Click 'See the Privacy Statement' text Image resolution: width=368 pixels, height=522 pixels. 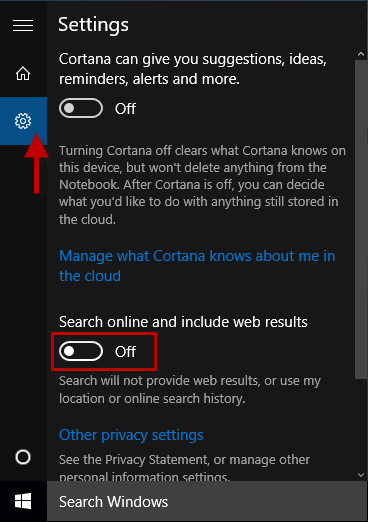tap(184, 468)
